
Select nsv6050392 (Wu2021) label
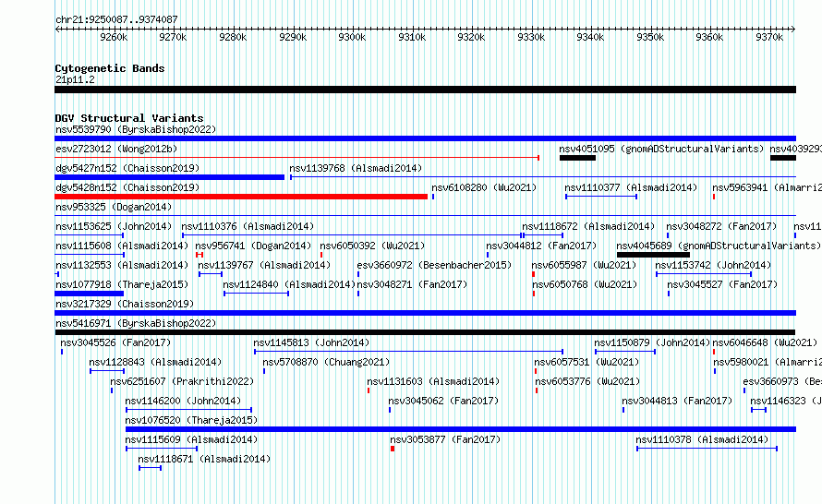coord(372,246)
